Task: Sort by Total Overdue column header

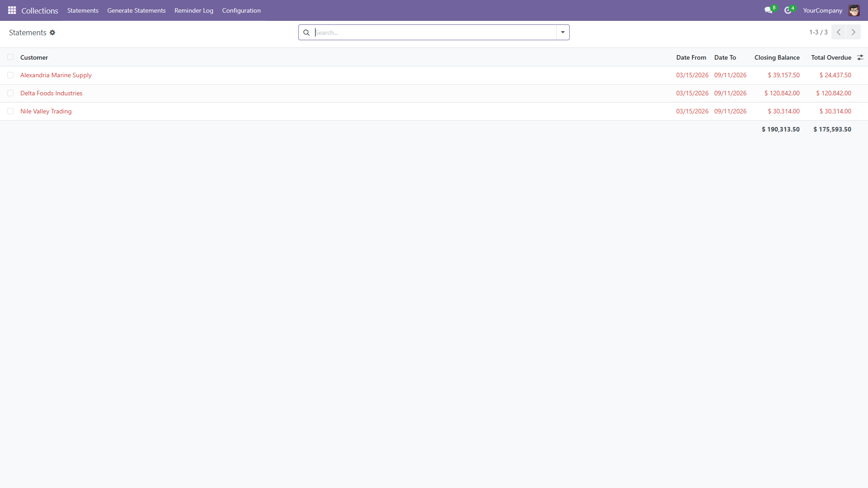Action: [x=831, y=57]
